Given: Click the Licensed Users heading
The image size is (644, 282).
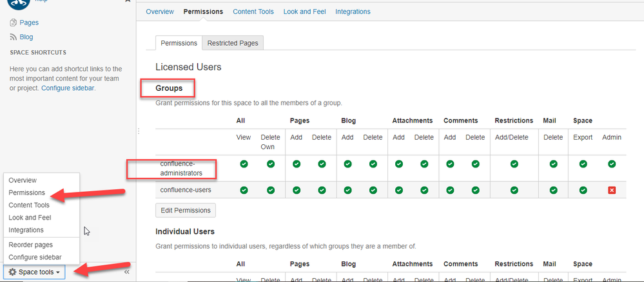Looking at the screenshot, I should point(188,67).
